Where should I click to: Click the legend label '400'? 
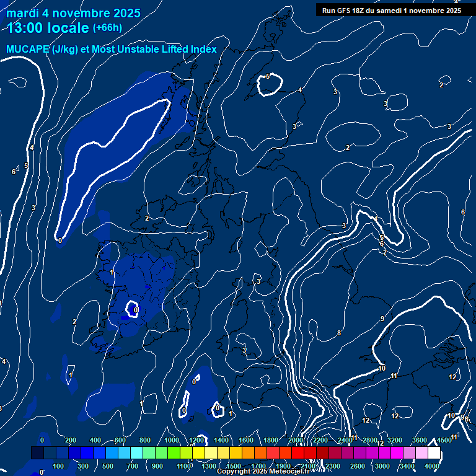pos(95,440)
